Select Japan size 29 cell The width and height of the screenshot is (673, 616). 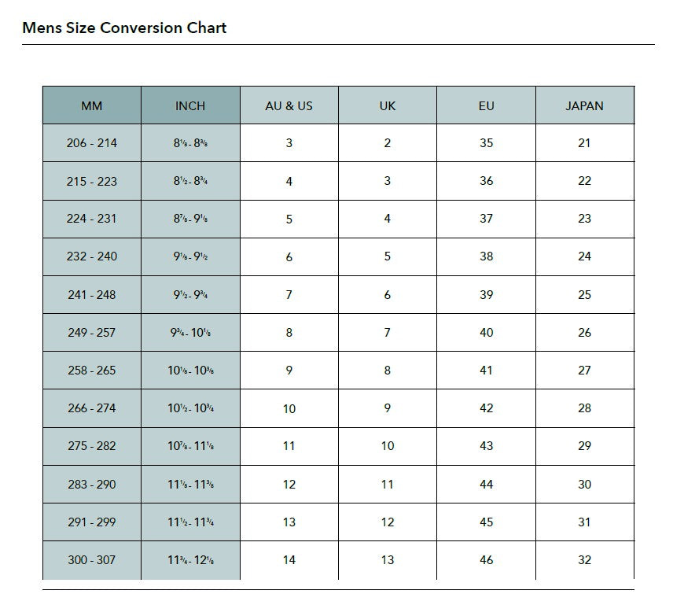point(584,446)
